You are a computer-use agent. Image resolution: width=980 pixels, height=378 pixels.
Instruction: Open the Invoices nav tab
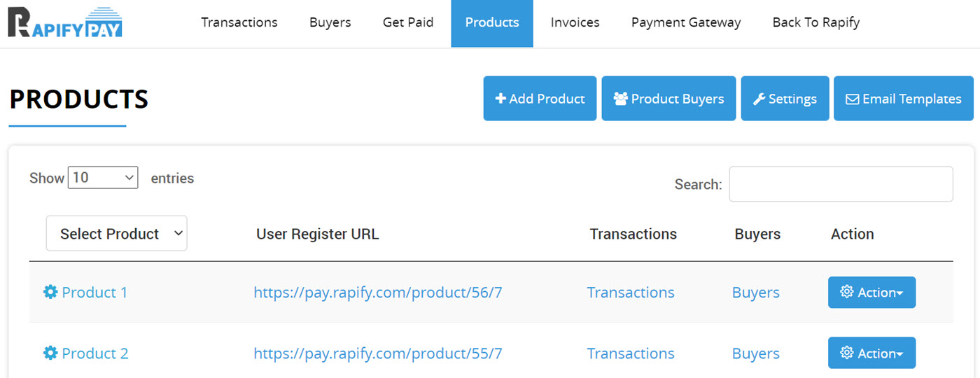(x=575, y=22)
